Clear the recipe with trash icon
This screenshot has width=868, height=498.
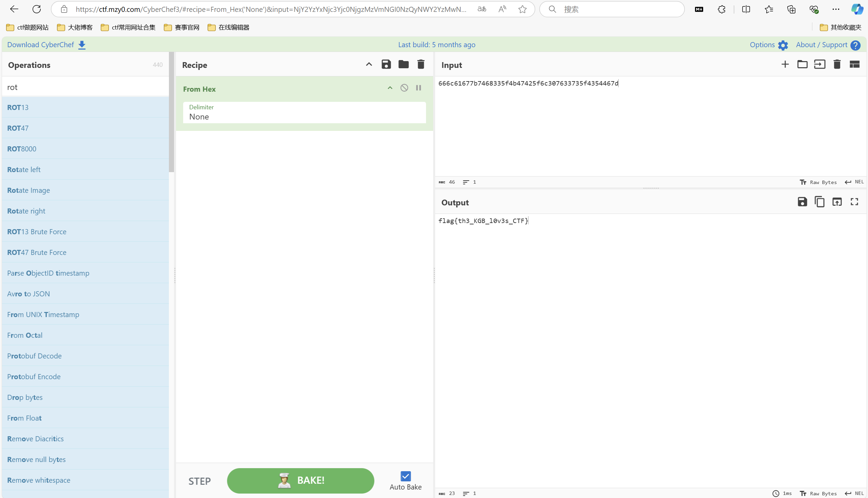coord(421,64)
